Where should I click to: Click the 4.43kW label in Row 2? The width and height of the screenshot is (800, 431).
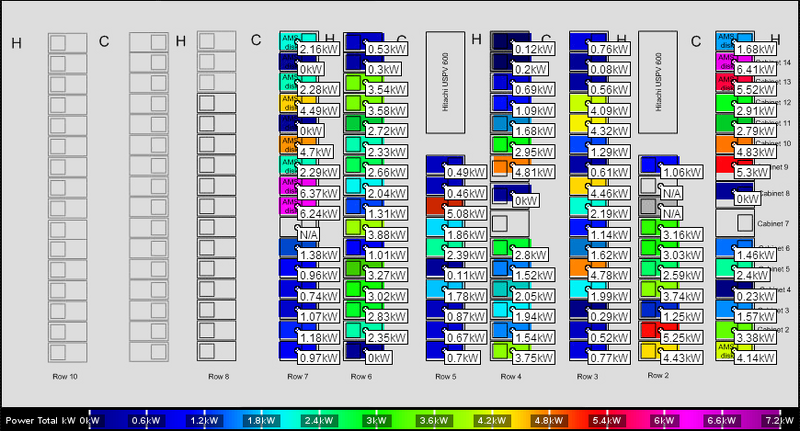click(682, 358)
